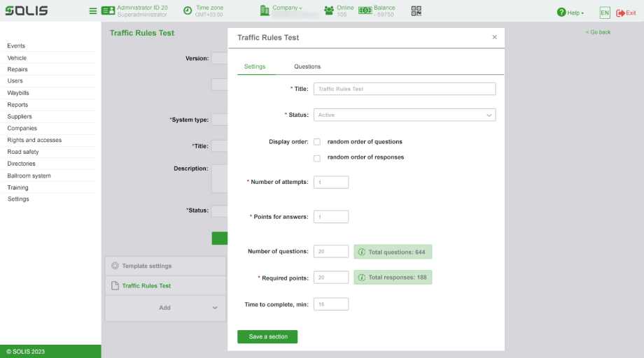Screen dimensions: 644x358
Task: Click the Exit logout icon
Action: click(620, 13)
